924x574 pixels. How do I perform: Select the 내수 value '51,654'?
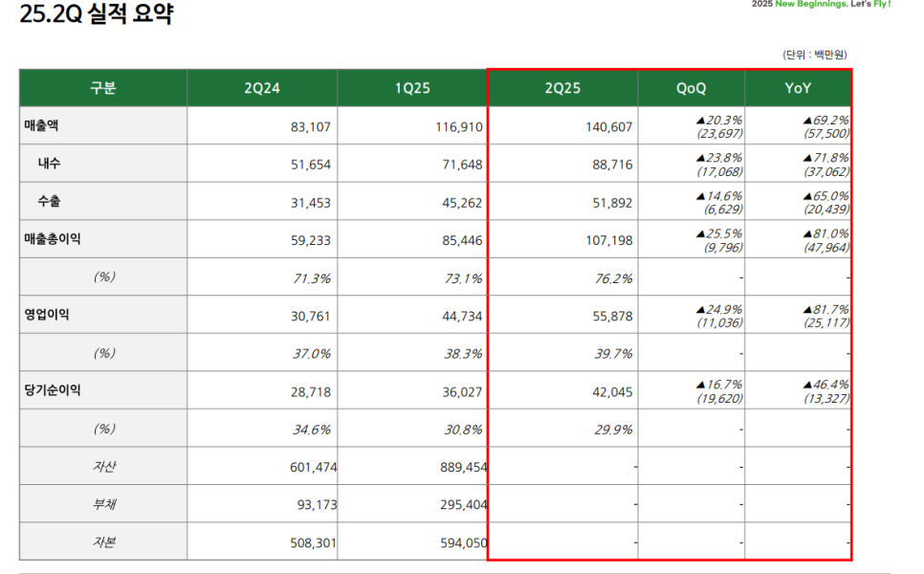(x=311, y=165)
